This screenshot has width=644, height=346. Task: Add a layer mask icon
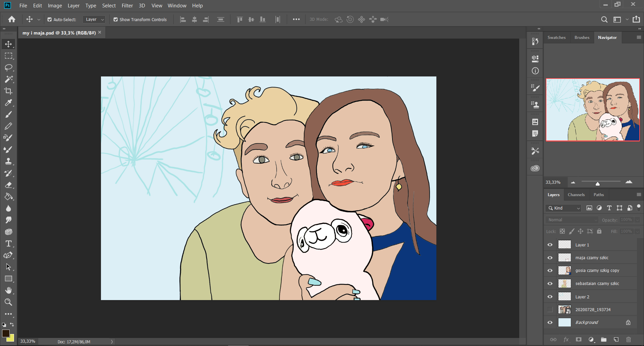tap(579, 340)
